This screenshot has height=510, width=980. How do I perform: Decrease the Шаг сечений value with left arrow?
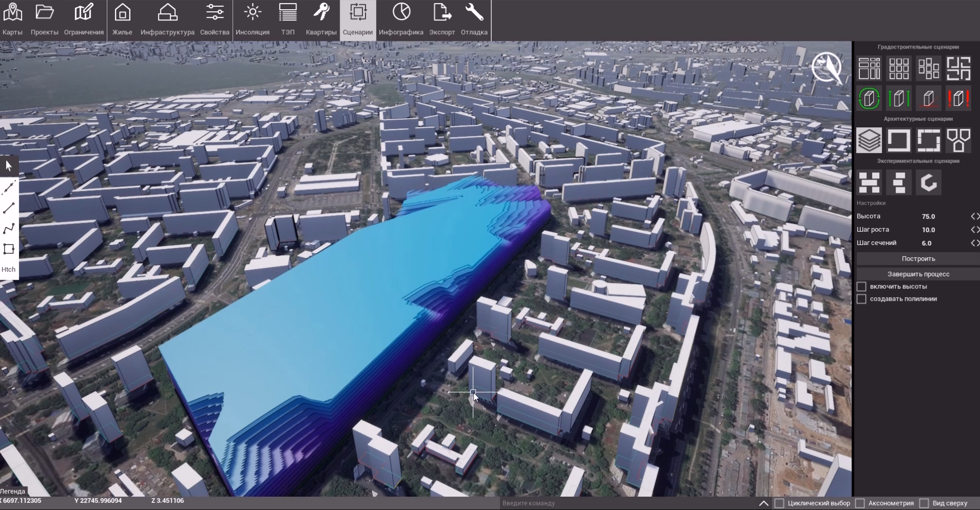coord(973,243)
